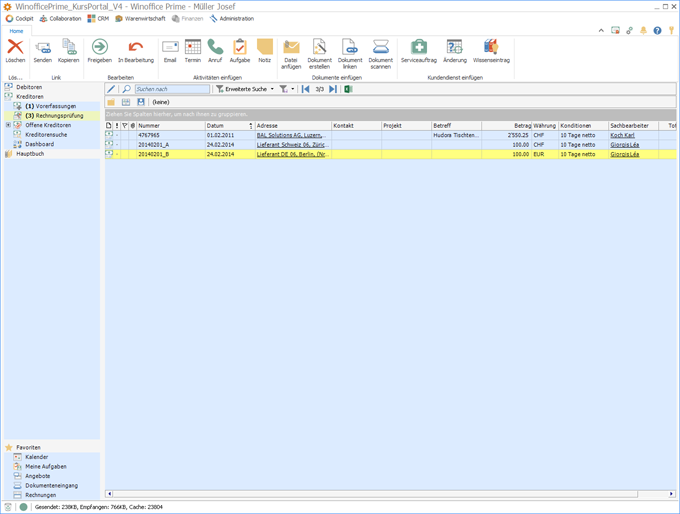The height and width of the screenshot is (514, 680).
Task: Open Dashboard tree item
Action: pyautogui.click(x=39, y=144)
